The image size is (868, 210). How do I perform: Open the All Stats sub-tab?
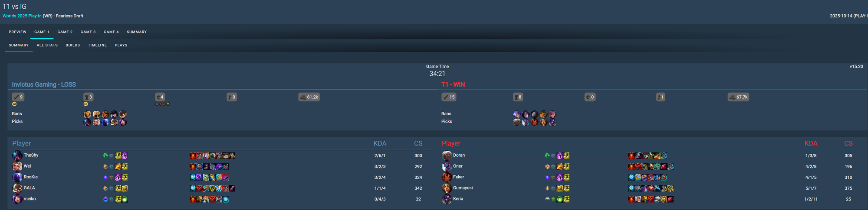click(x=47, y=45)
